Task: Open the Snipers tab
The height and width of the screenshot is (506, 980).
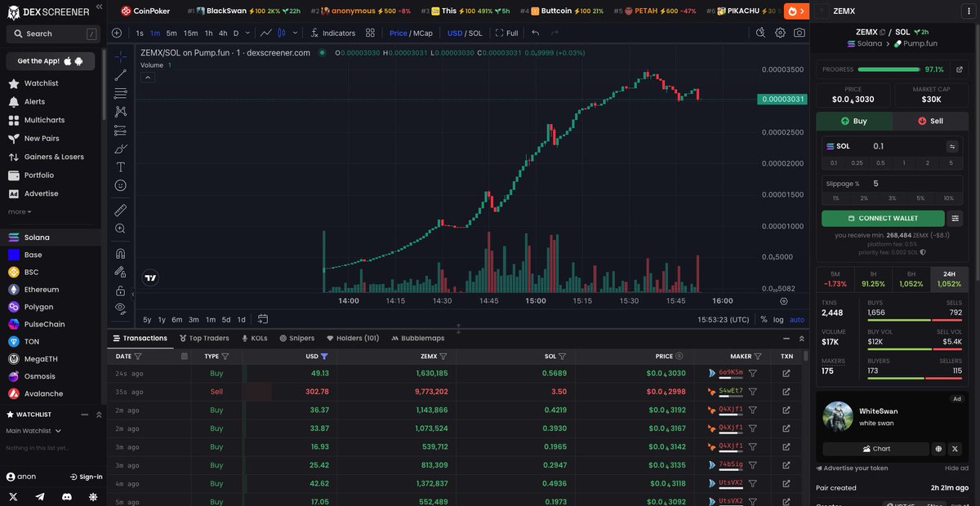Action: pyautogui.click(x=296, y=338)
